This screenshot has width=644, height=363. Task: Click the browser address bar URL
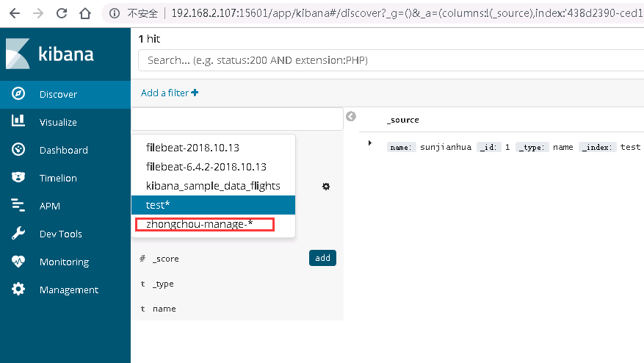(x=407, y=13)
